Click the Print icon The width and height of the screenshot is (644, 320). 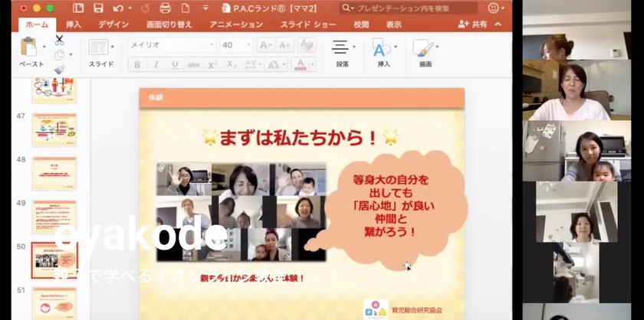(x=164, y=8)
